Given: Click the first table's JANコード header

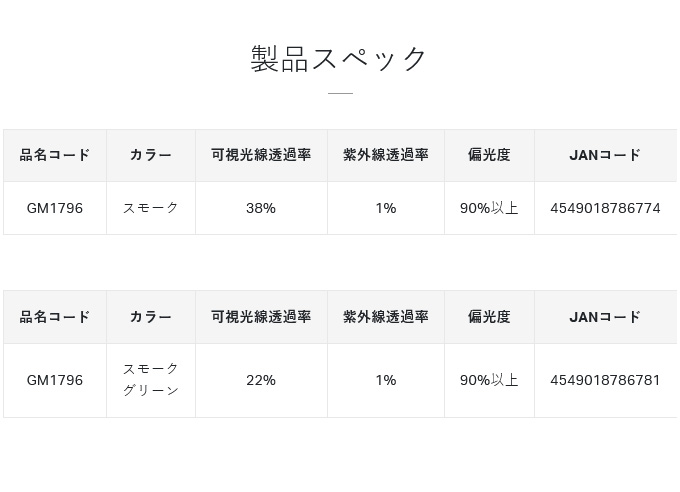Looking at the screenshot, I should coord(605,155).
